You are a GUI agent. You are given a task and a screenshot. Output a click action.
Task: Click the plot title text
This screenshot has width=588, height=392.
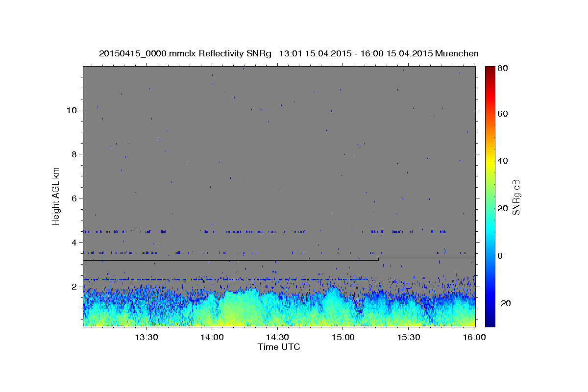(x=289, y=53)
